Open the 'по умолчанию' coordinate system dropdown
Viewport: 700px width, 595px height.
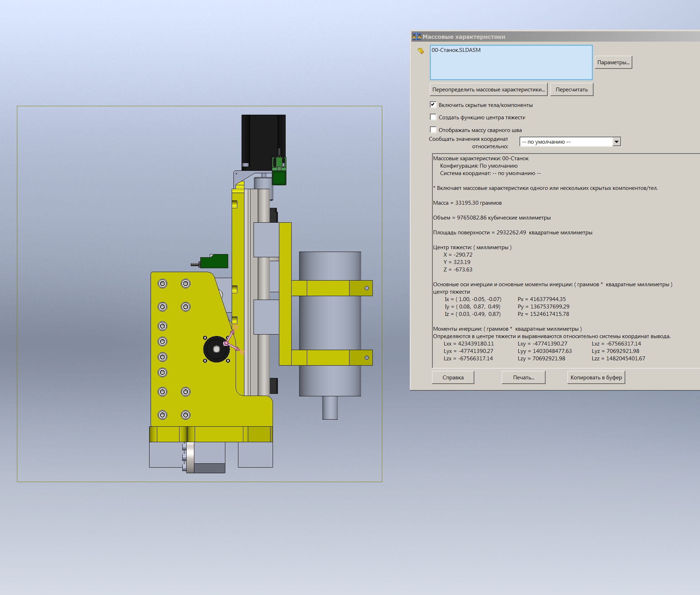pos(616,142)
